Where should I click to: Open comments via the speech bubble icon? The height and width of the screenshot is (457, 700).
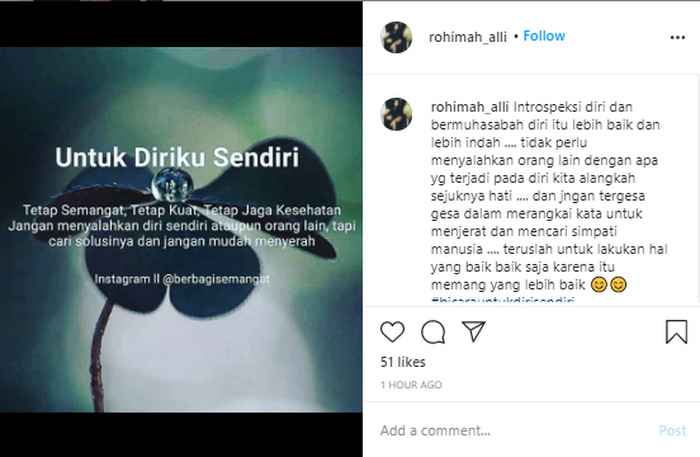(x=433, y=332)
